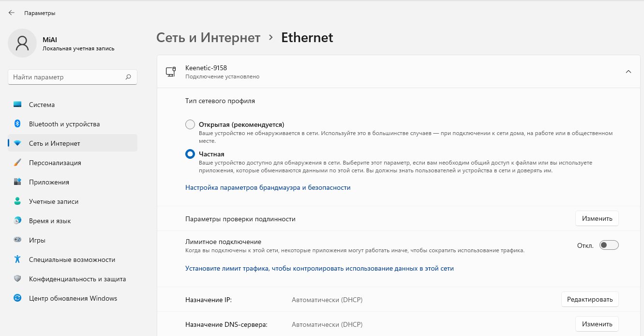644x336 pixels.
Task: Open Настройка параметров брандмауэра и безопасности link
Action: point(268,187)
